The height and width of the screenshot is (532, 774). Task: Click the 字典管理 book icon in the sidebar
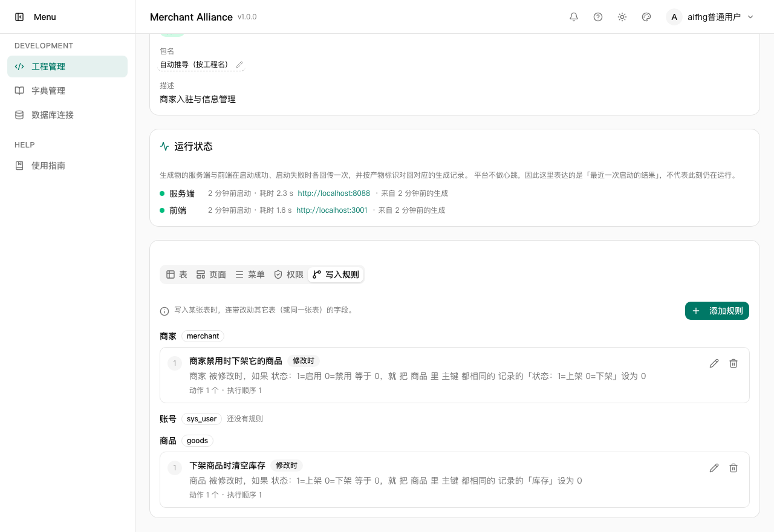point(19,91)
